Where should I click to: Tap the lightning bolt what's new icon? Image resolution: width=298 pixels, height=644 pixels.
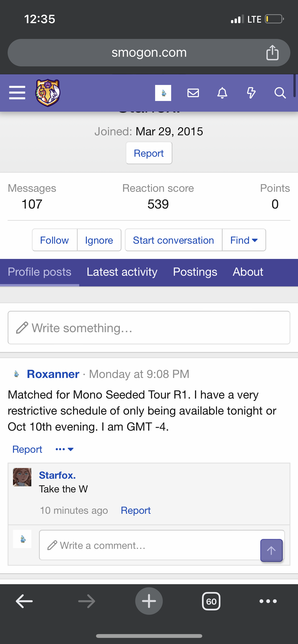pyautogui.click(x=251, y=93)
